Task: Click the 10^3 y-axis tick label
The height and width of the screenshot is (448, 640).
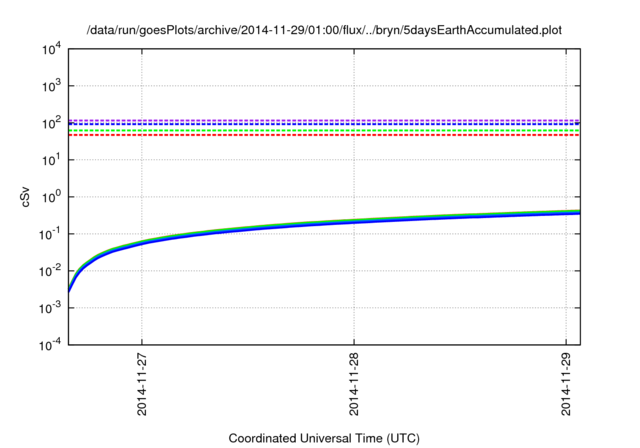Action: coord(51,86)
